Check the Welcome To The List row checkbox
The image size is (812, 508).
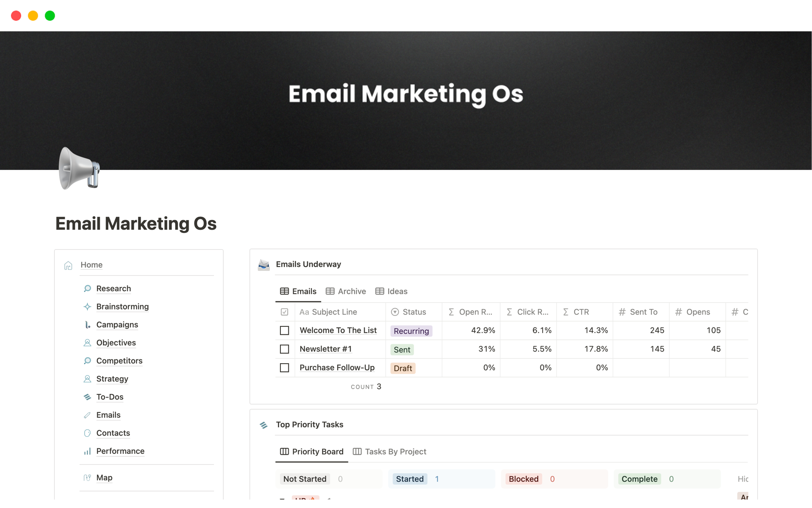tap(284, 330)
